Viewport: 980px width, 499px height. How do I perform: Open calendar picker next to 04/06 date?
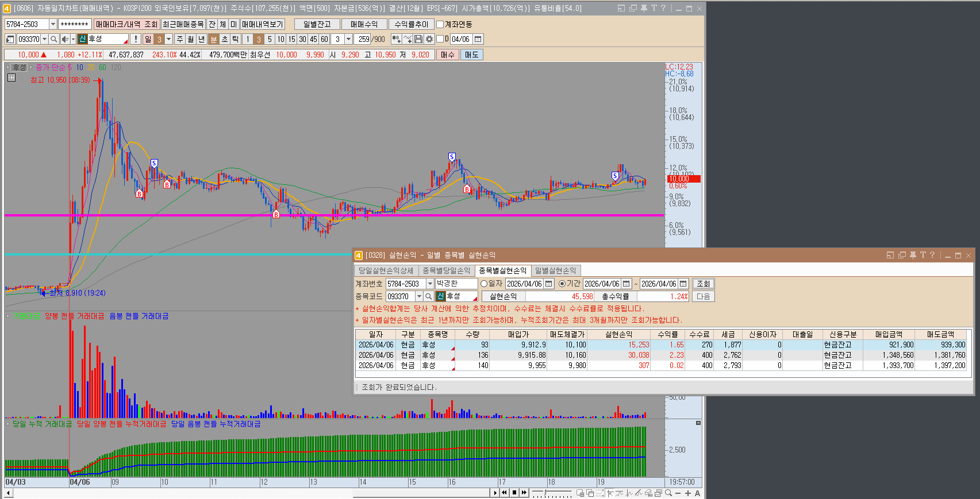coord(478,39)
